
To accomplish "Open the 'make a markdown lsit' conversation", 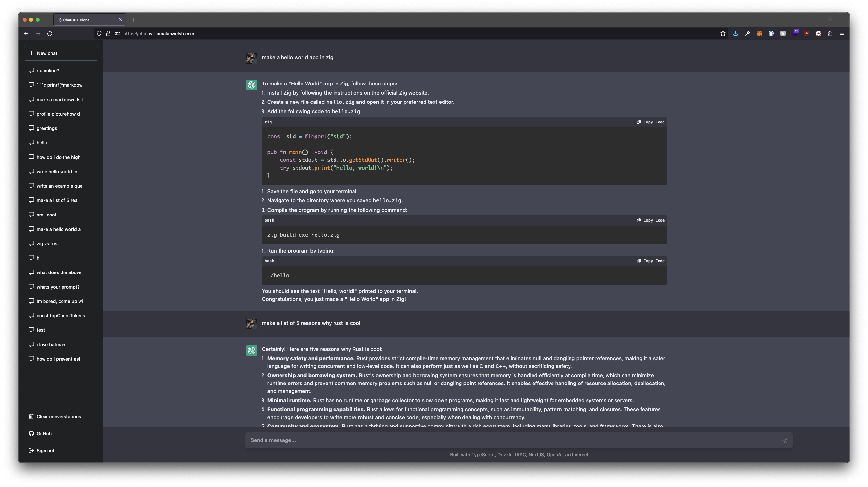I will (61, 100).
